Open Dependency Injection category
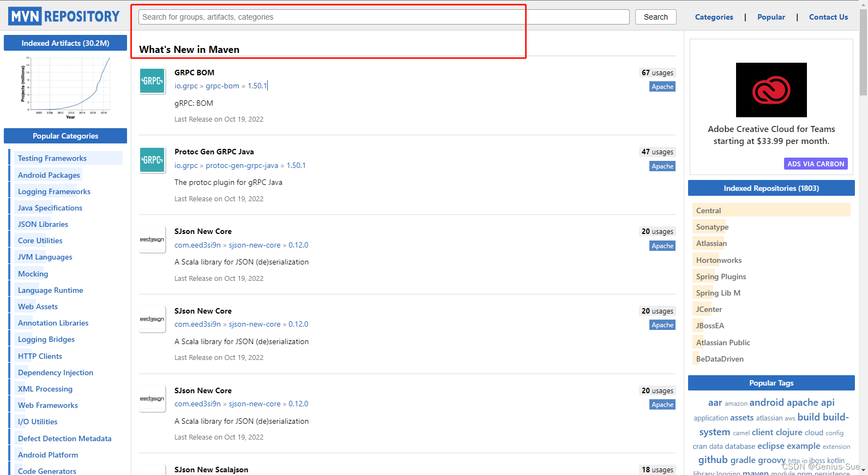 [56, 372]
